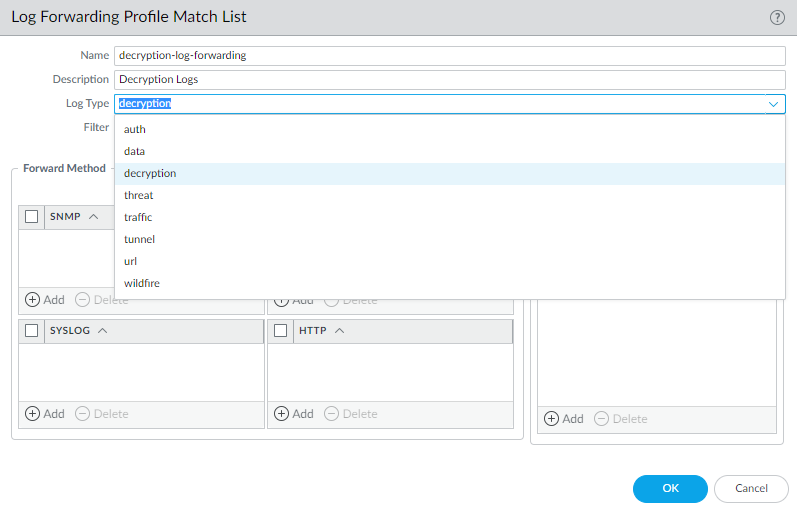Sort the SYSLOG column using its caret
This screenshot has width=797, height=515.
pos(103,331)
